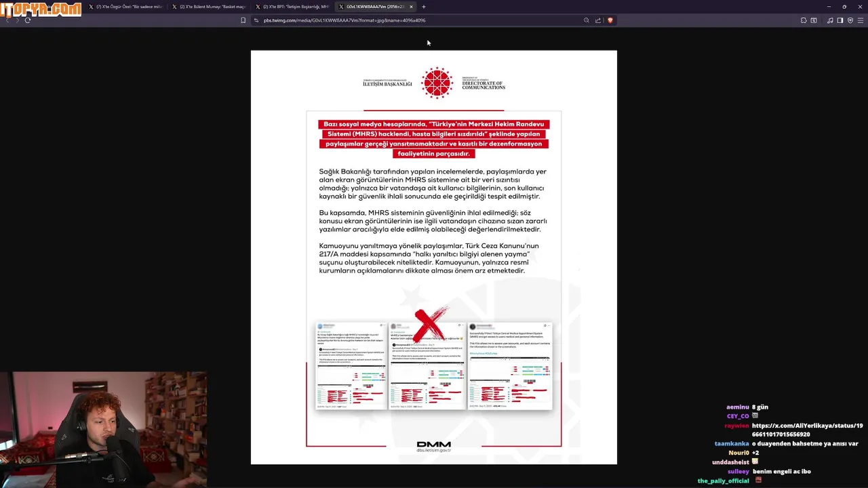Screen dimensions: 868x488
Task: Open the Brave VPN shield icon
Action: click(x=850, y=20)
